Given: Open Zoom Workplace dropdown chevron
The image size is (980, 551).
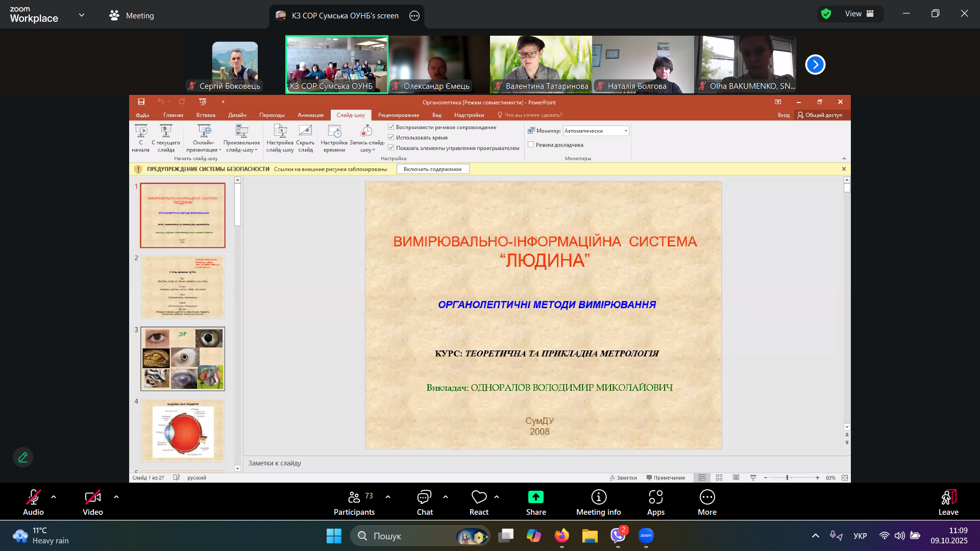Looking at the screenshot, I should [x=82, y=15].
